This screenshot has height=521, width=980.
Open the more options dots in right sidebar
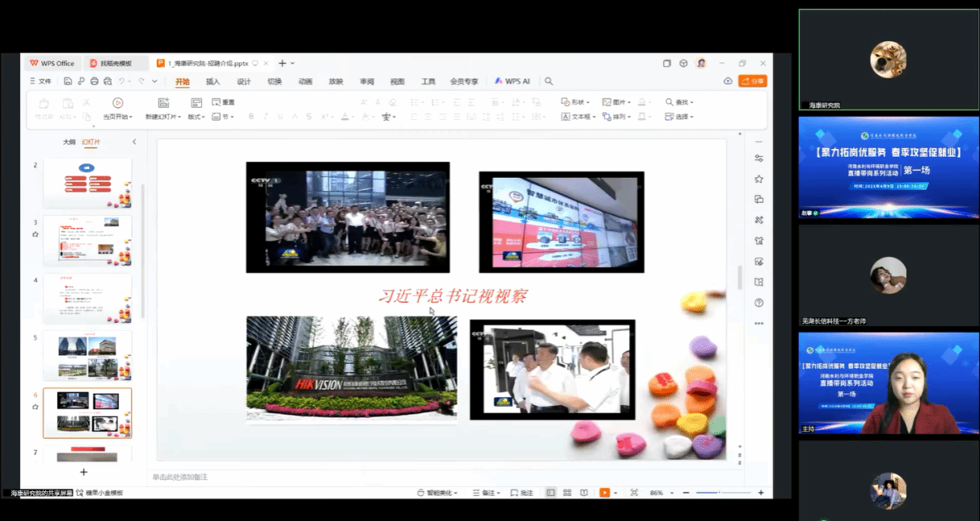(758, 323)
